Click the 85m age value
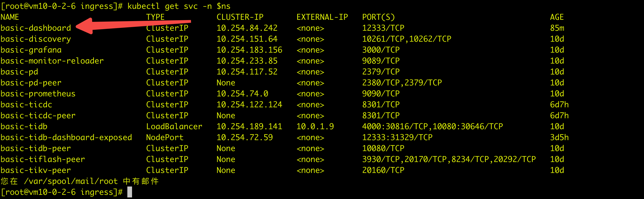 tap(557, 28)
